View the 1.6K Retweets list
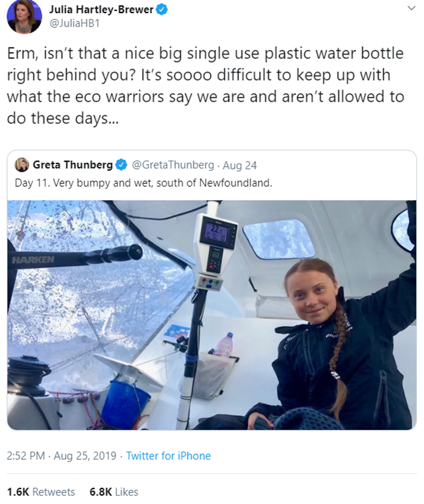This screenshot has width=424, height=504. pos(41,492)
